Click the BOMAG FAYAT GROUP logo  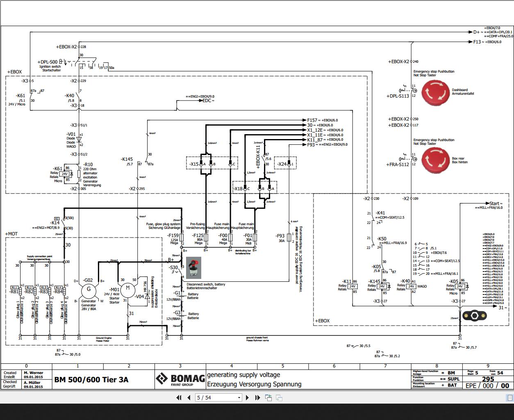point(180,379)
